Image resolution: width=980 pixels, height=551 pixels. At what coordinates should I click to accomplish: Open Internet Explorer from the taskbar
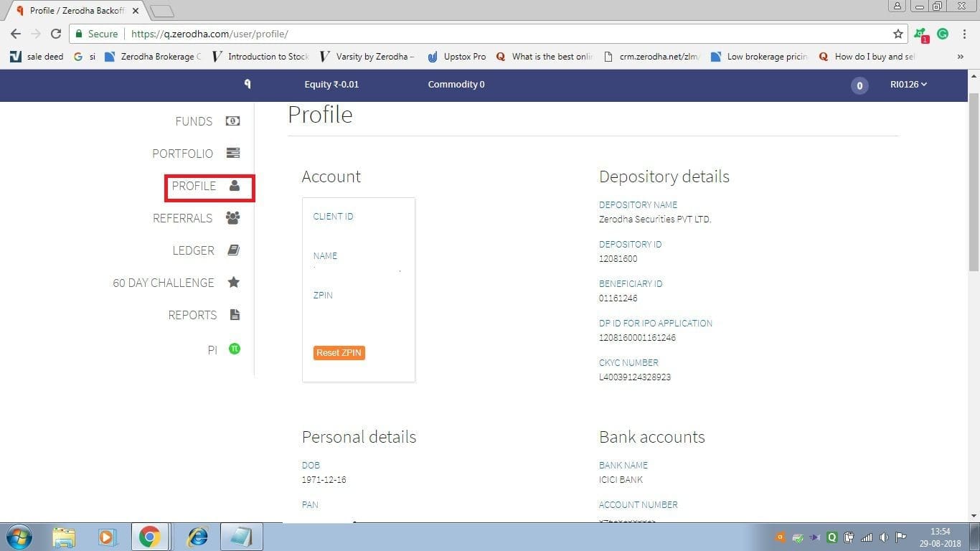(196, 537)
